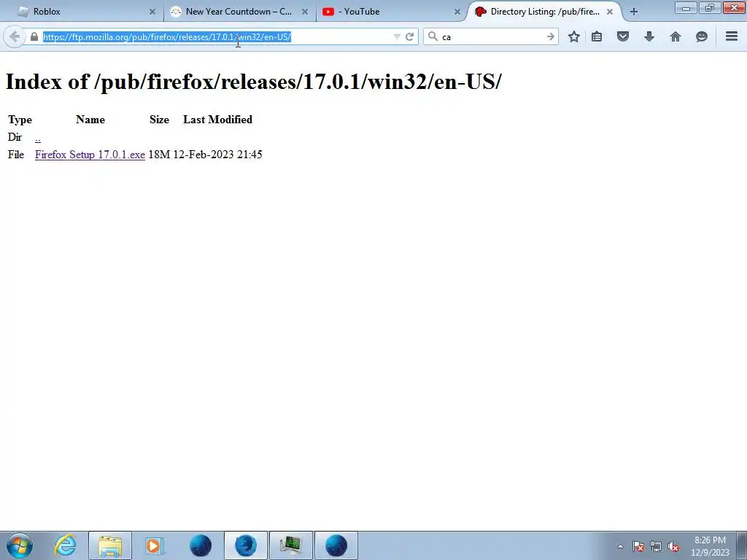
Task: Launch Internet Explorer from taskbar
Action: point(65,545)
